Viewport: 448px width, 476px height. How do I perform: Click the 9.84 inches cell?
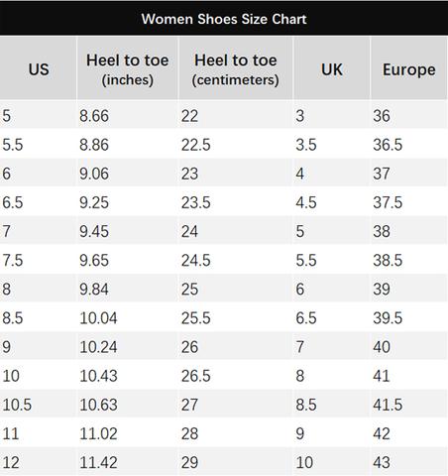point(128,289)
